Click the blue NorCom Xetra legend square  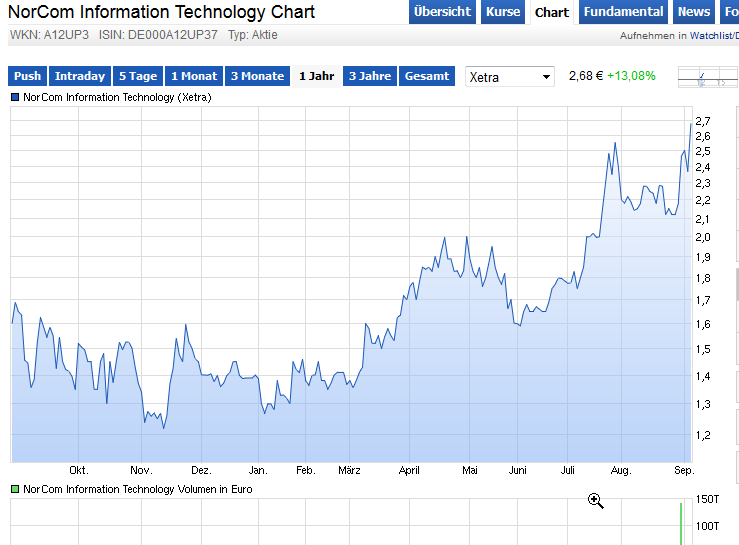[x=15, y=97]
